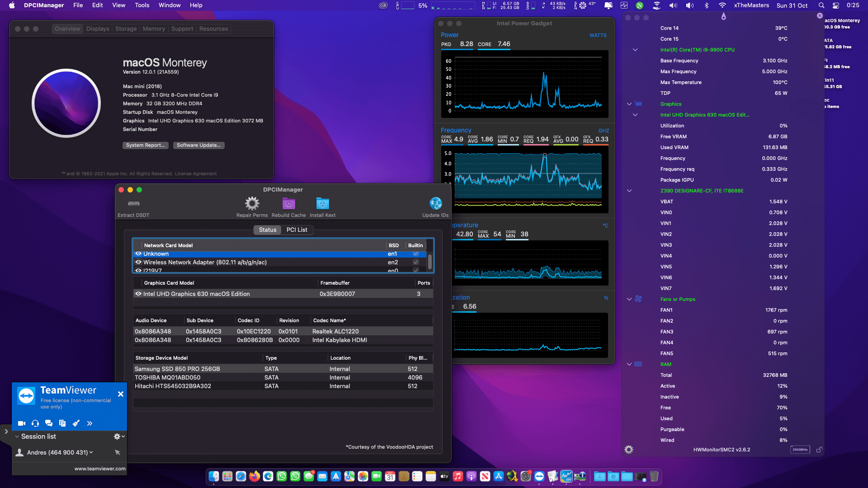Start TeamViewer video call camera icon
The width and height of the screenshot is (868, 488).
coord(22,423)
